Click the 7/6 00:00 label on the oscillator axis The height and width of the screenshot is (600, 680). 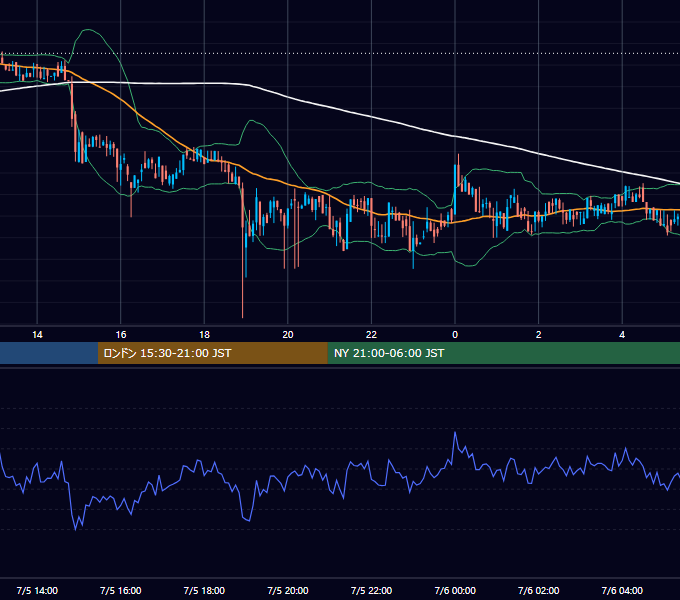point(455,590)
